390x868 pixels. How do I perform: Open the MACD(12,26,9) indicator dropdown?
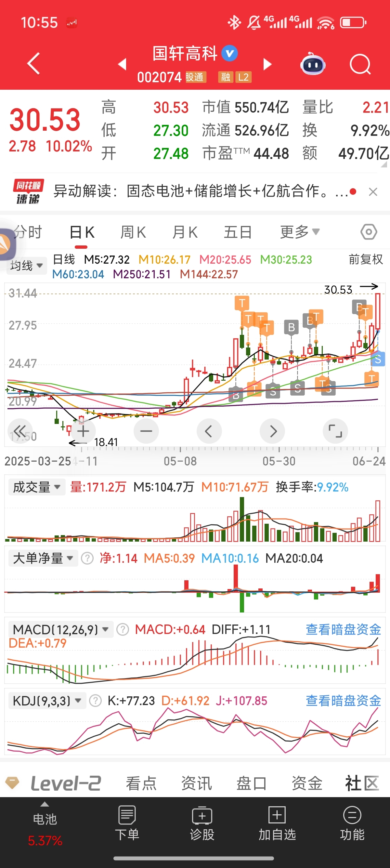coord(61,629)
